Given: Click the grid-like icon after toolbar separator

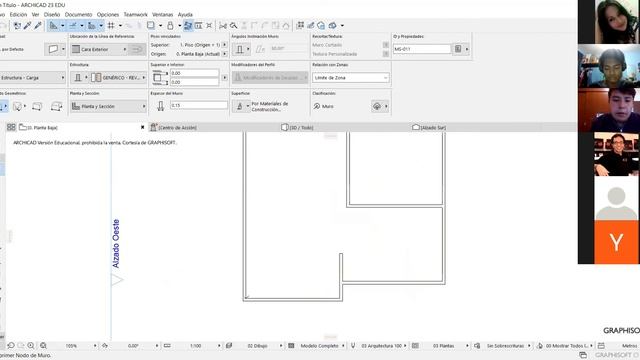Looking at the screenshot, I should click(x=300, y=25).
